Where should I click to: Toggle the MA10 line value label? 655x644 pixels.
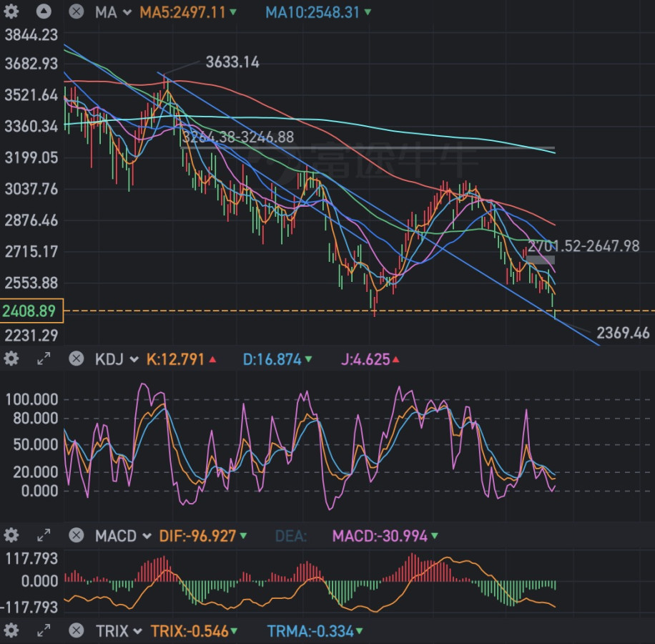point(318,13)
